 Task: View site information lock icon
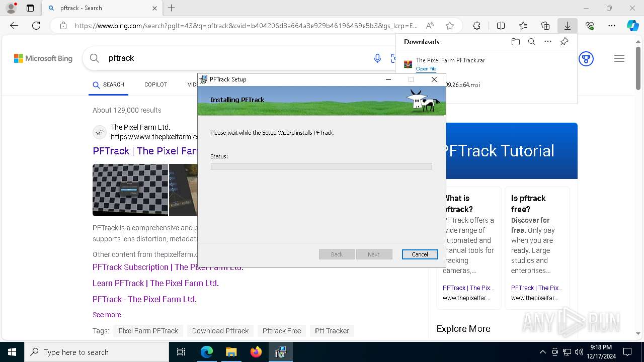click(63, 26)
